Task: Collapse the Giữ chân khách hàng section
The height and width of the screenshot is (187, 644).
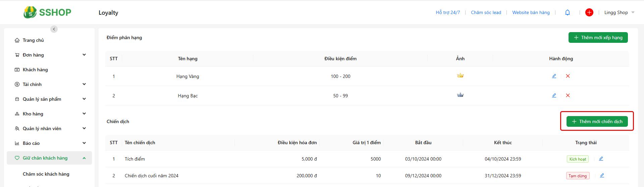Action: (84, 158)
